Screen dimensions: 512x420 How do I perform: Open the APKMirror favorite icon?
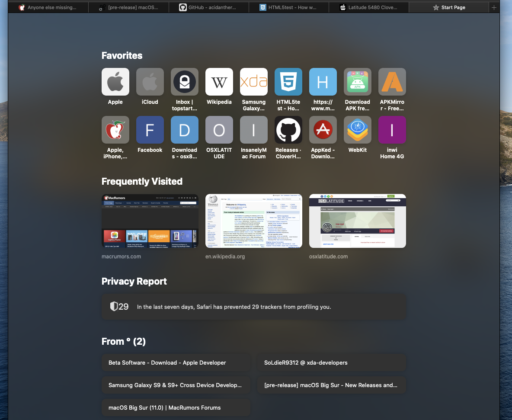(x=392, y=82)
